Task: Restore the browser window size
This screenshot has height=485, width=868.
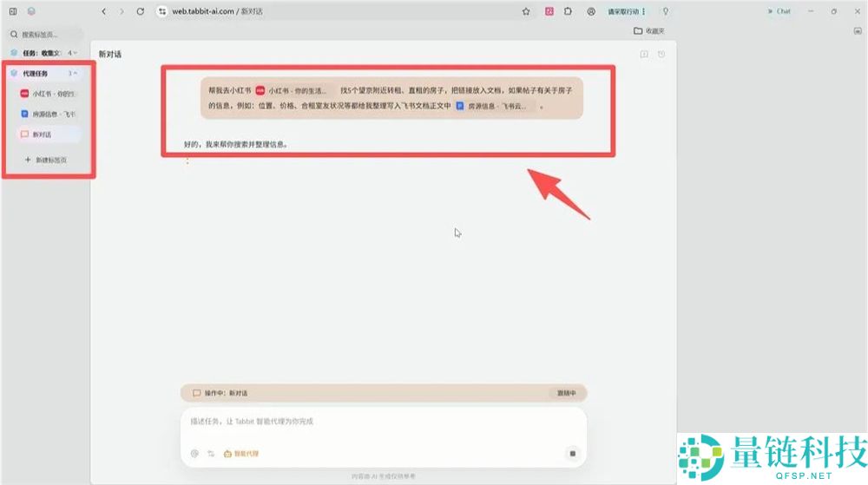Action: [833, 11]
